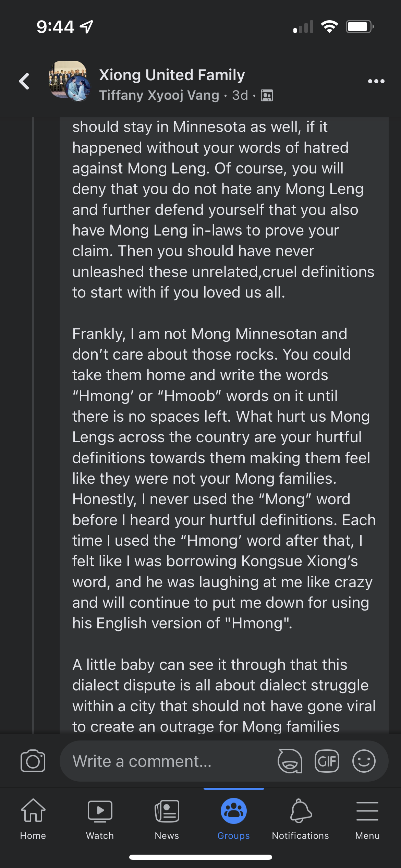The image size is (401, 868).
Task: Open the Xiong United Family group title
Action: pyautogui.click(x=172, y=75)
